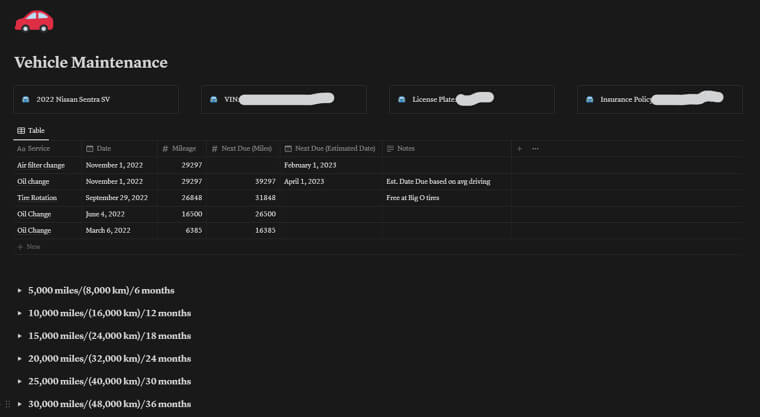Click the 6385 mileage cell
Screen dimensions: 760x417
point(182,230)
